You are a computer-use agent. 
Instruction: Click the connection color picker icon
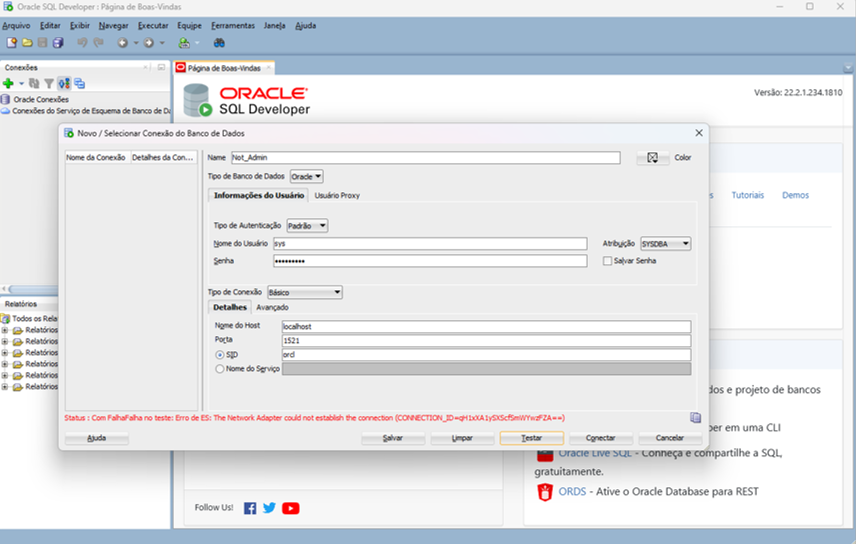652,157
